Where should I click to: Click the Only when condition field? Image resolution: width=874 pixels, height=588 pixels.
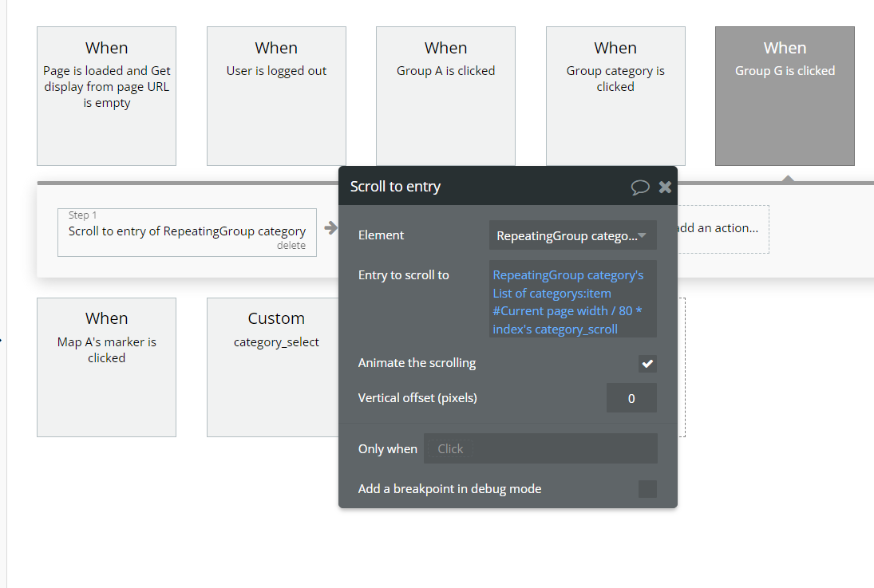coord(540,448)
